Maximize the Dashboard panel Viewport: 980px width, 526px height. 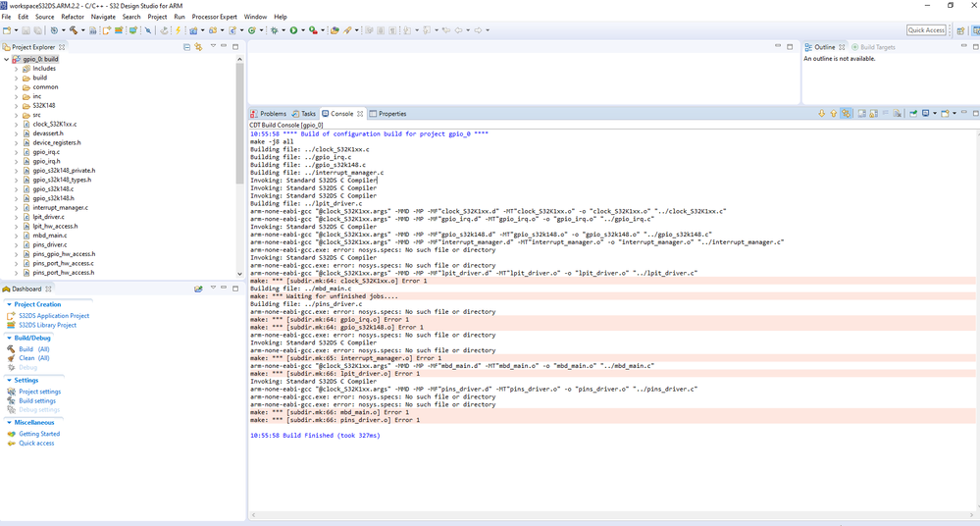pyautogui.click(x=235, y=289)
